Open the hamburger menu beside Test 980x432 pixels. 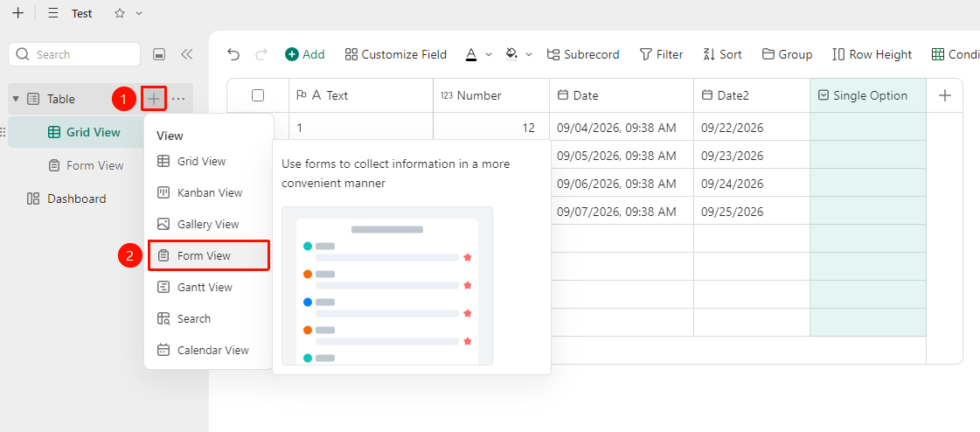click(53, 13)
